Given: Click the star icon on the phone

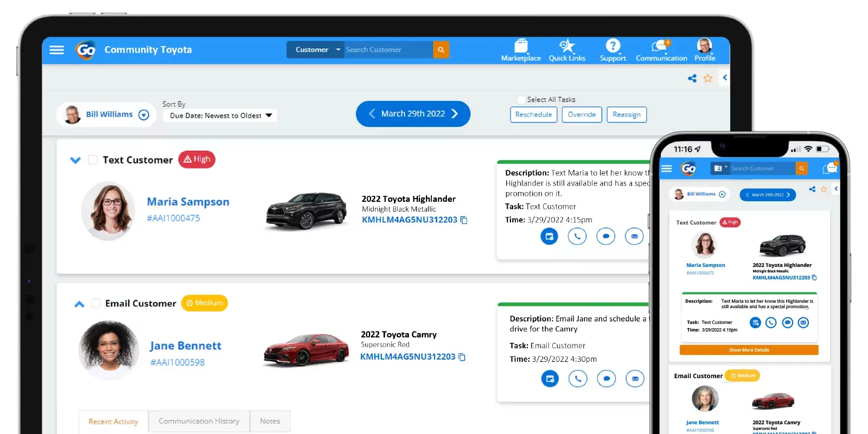Looking at the screenshot, I should 824,189.
